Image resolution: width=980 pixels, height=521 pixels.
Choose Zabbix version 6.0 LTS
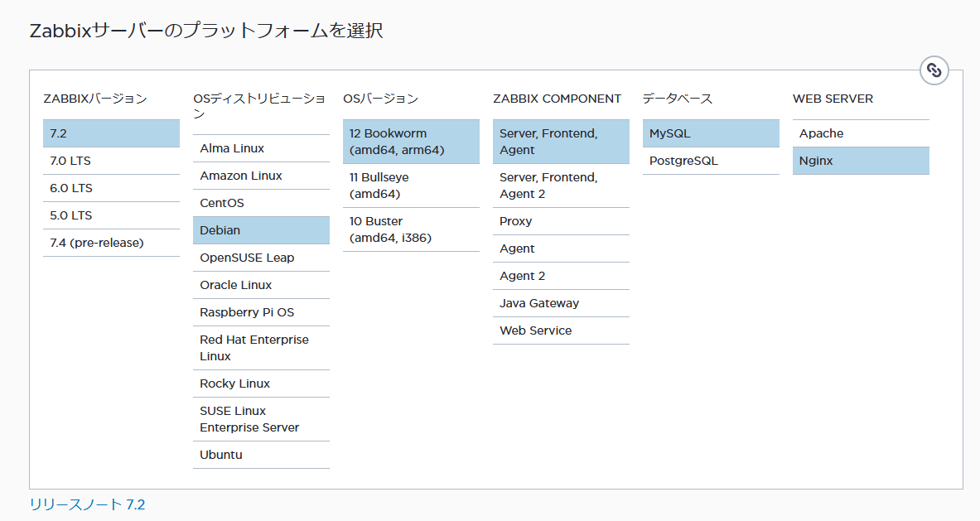[111, 188]
